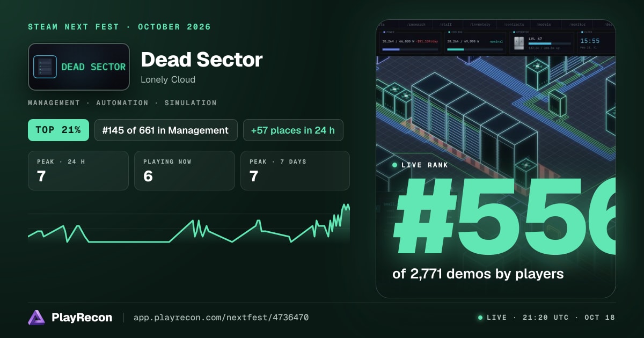Click the nominal cooling status text
Screen dimensions: 644x338
pyautogui.click(x=496, y=41)
